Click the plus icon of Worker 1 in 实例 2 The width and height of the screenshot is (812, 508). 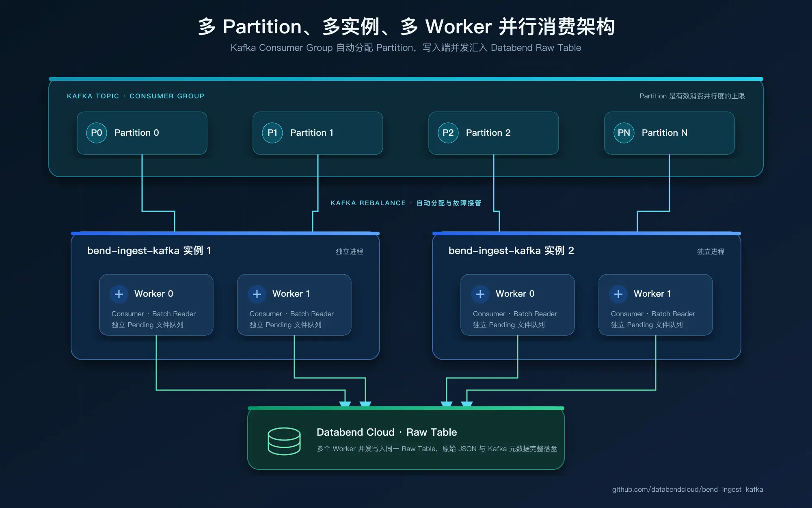click(618, 294)
